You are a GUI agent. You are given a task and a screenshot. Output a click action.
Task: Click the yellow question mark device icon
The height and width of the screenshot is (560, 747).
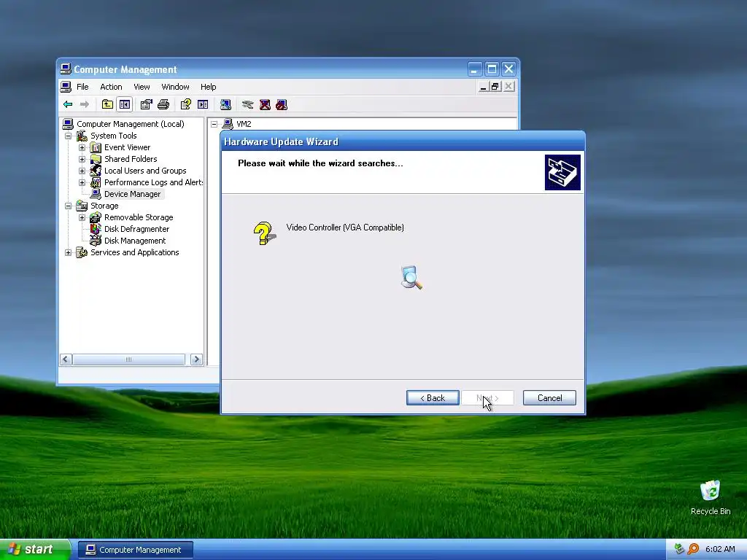click(264, 233)
